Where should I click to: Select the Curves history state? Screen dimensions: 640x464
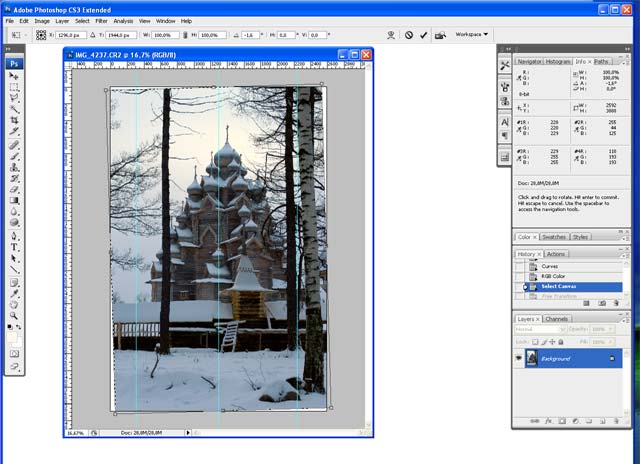pos(551,267)
